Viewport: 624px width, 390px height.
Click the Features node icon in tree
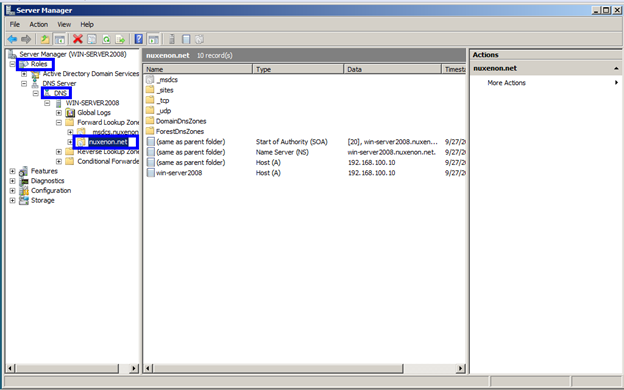point(23,171)
